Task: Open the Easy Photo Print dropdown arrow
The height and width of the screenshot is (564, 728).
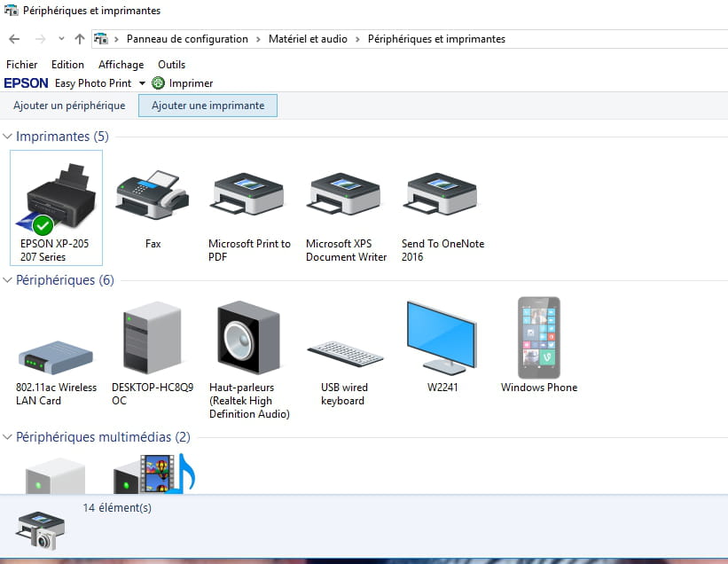Action: tap(142, 83)
